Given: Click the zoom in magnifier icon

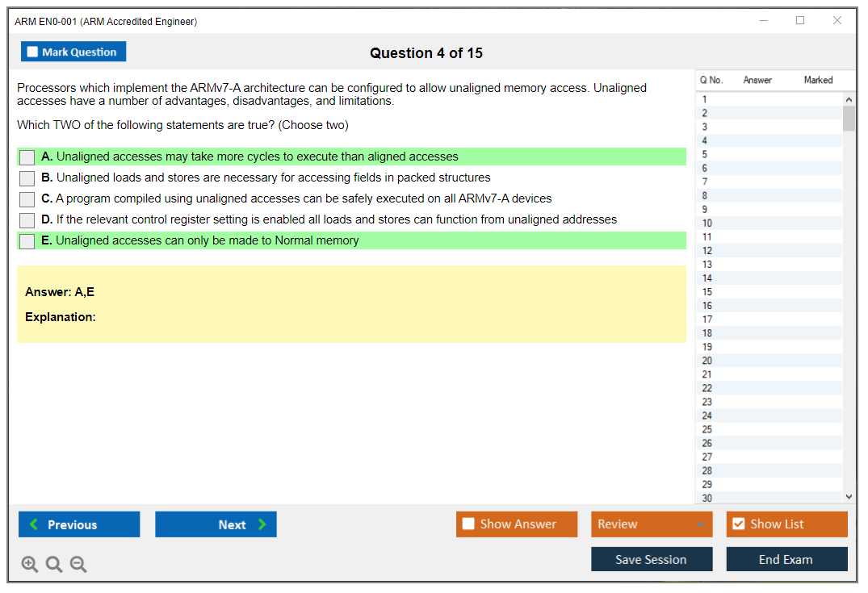Looking at the screenshot, I should (x=30, y=565).
